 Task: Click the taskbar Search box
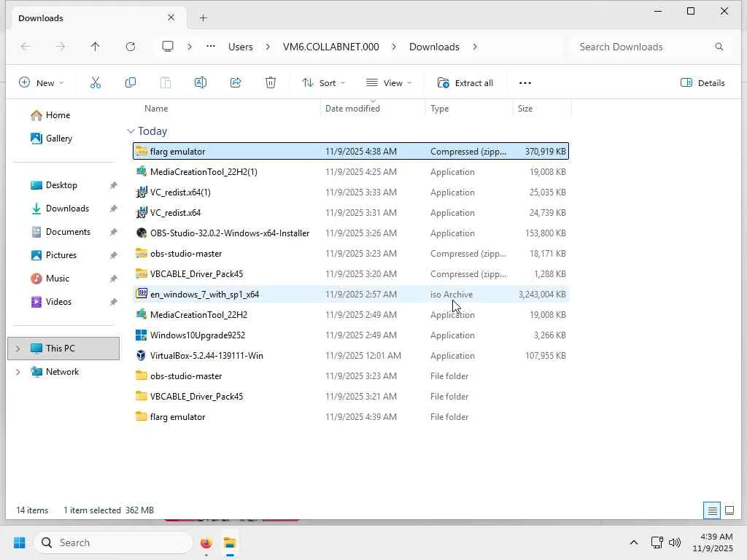(x=113, y=542)
